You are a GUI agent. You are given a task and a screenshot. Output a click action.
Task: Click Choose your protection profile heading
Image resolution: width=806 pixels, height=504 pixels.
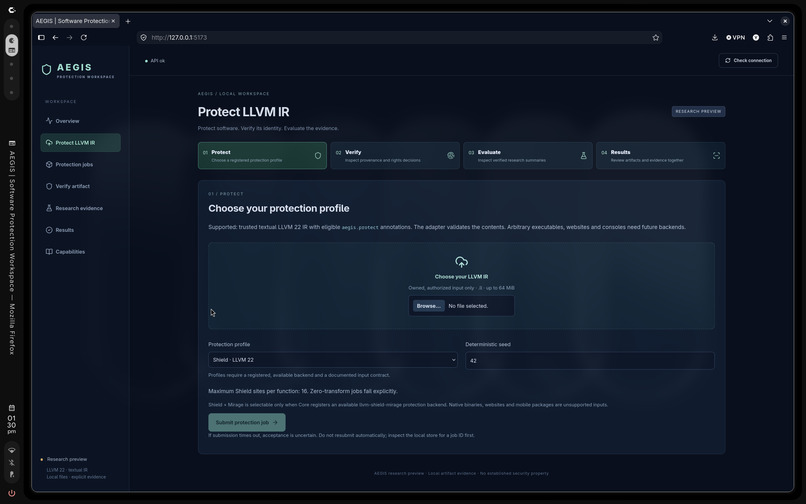[279, 208]
